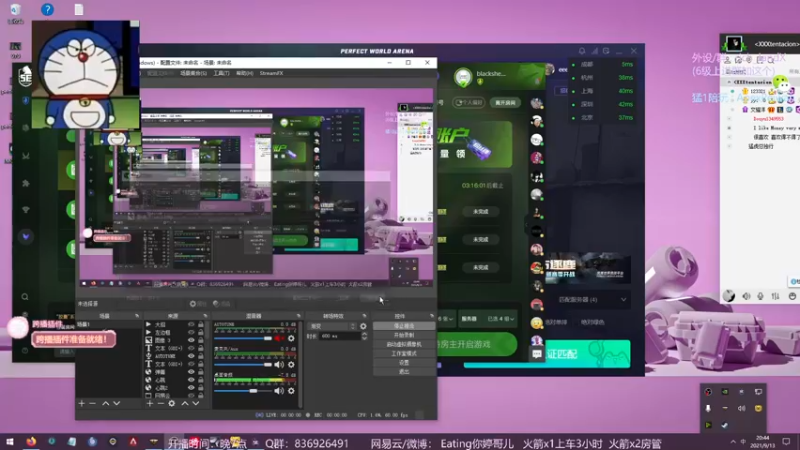Toggle visibility of 弹幕 source

click(x=191, y=372)
